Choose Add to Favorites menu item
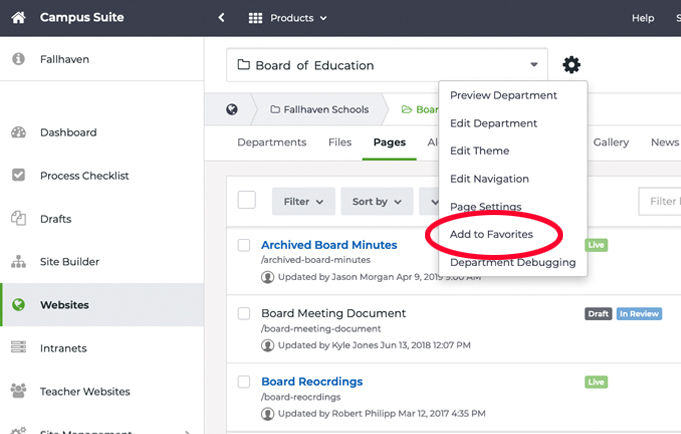This screenshot has height=434, width=681. [x=491, y=234]
